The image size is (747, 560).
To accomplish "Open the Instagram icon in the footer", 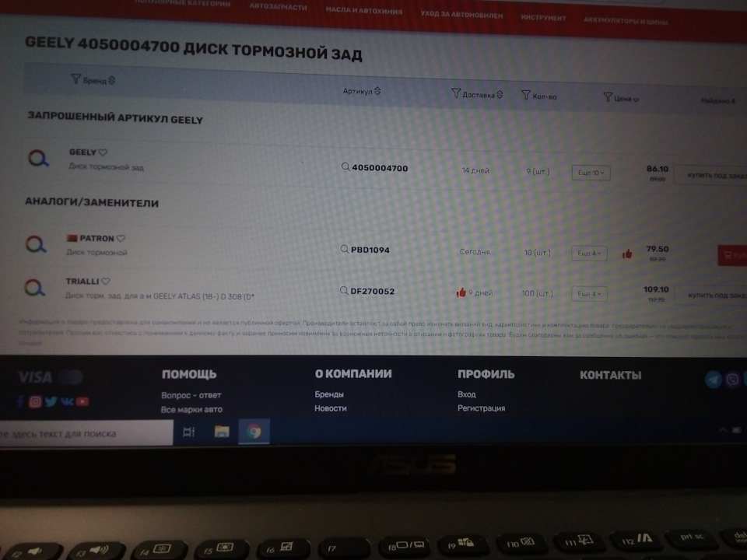I will coord(35,401).
